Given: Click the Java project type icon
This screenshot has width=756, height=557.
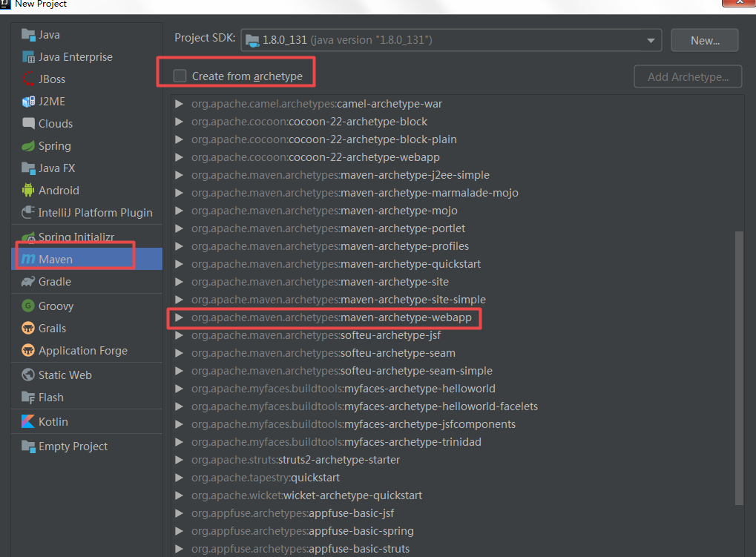Looking at the screenshot, I should click(28, 35).
